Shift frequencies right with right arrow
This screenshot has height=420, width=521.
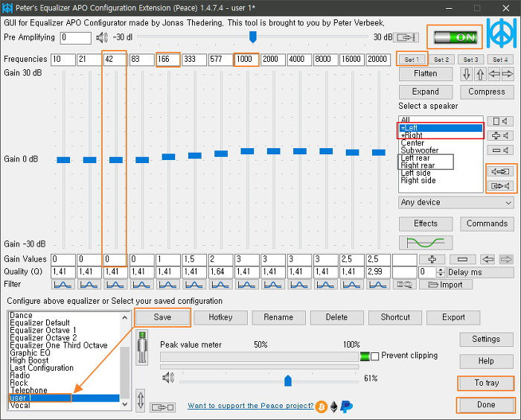pos(508,74)
